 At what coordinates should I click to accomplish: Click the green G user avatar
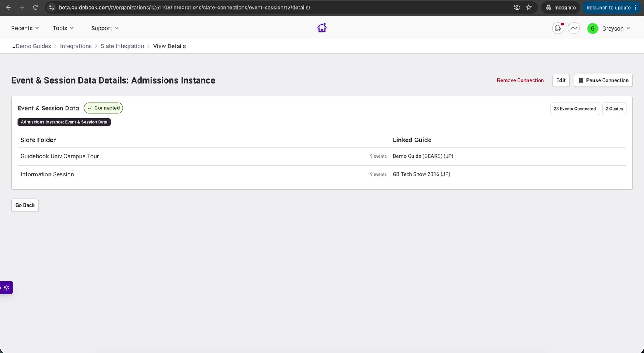click(x=592, y=29)
